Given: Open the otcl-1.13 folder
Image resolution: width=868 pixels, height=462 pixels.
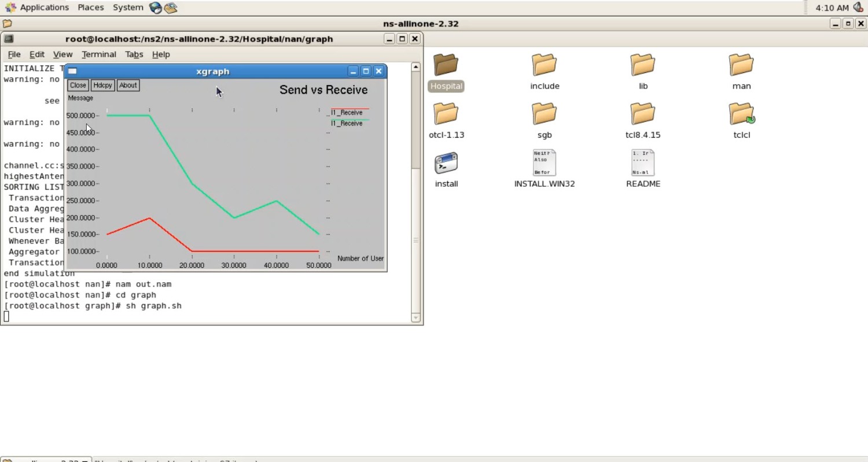Looking at the screenshot, I should pos(446,114).
